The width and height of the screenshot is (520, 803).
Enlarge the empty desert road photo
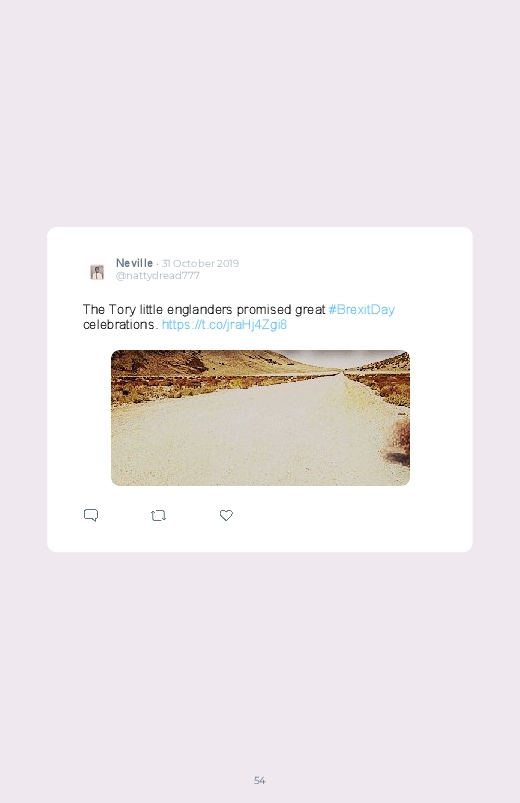(260, 418)
